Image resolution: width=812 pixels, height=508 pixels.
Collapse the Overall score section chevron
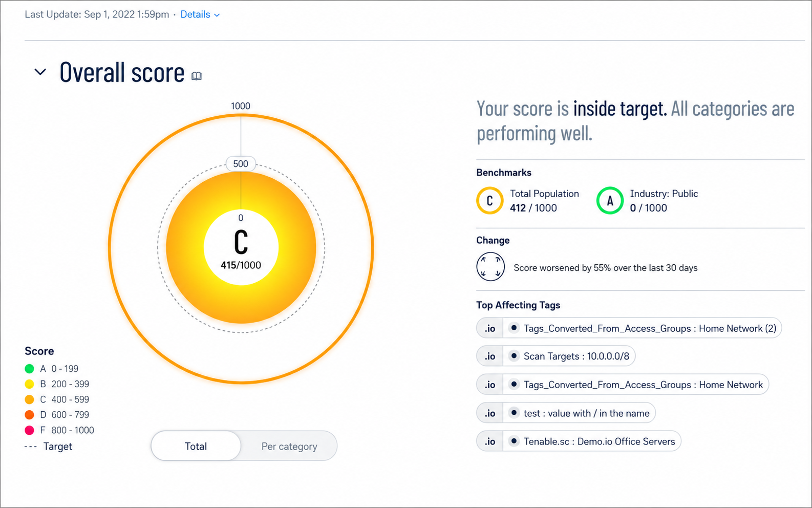pyautogui.click(x=40, y=72)
